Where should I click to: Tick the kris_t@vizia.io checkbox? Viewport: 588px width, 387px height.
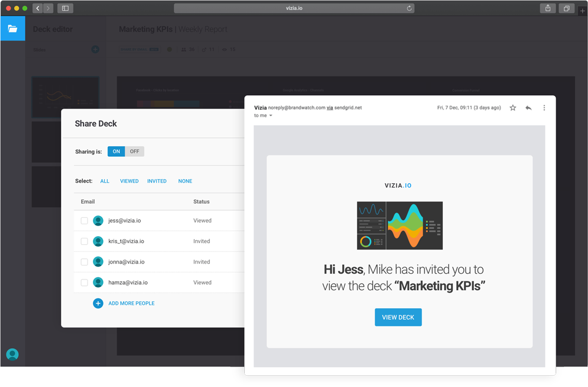(x=84, y=241)
